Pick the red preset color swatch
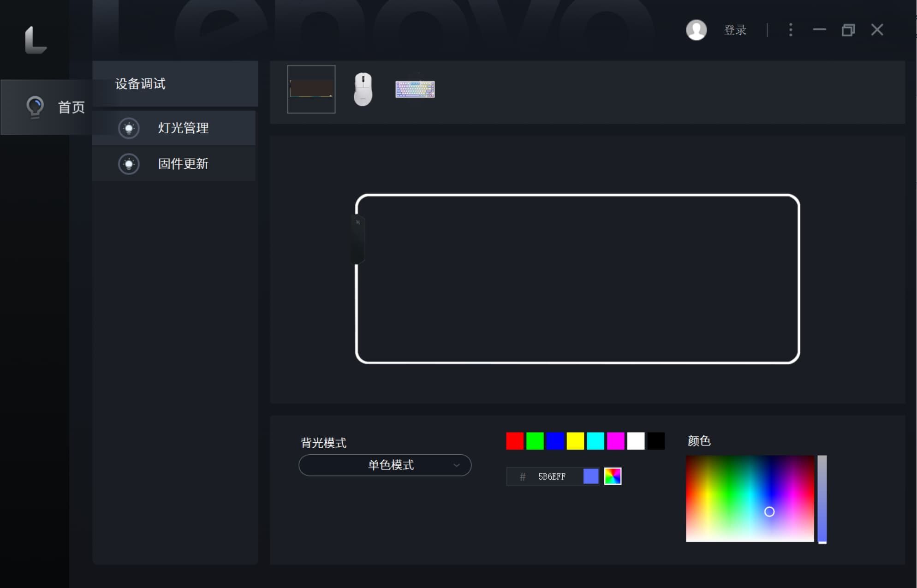This screenshot has height=588, width=917. coord(514,441)
